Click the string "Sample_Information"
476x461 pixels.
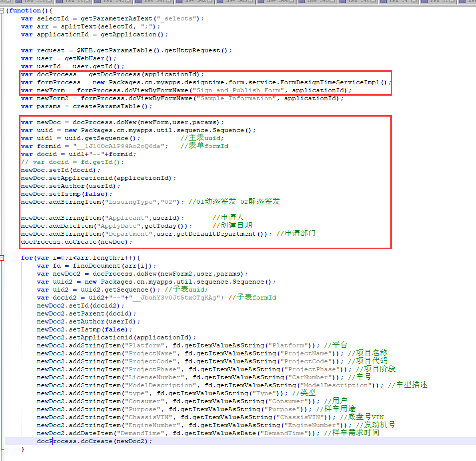(236, 98)
